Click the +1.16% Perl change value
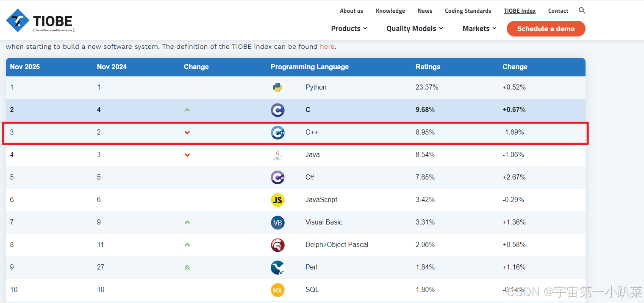644x303 pixels. pos(514,267)
